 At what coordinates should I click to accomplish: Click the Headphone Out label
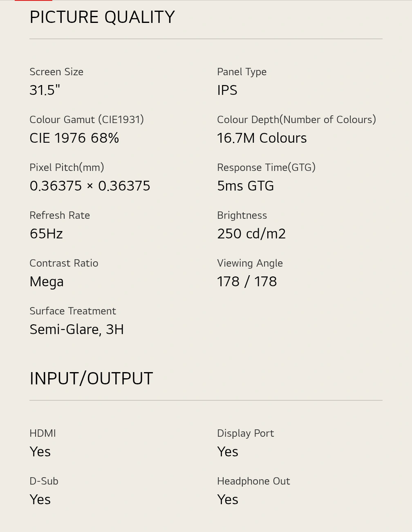click(253, 481)
